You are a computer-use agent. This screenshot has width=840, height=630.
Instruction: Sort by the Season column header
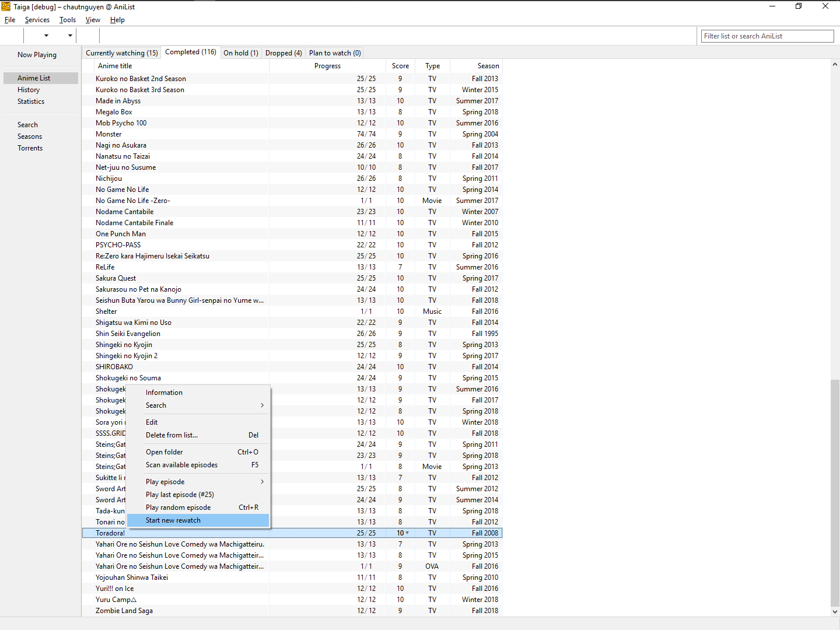point(476,66)
